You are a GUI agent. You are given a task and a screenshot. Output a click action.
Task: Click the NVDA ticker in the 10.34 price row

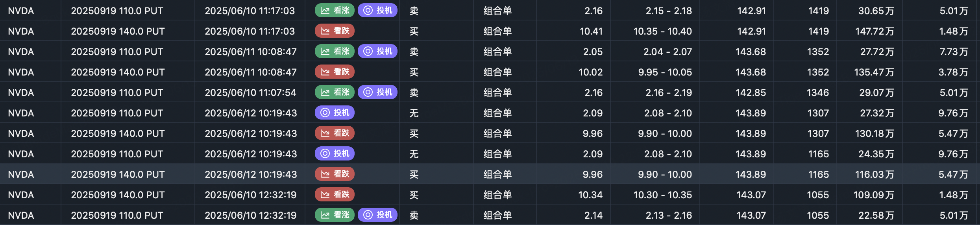coord(21,195)
